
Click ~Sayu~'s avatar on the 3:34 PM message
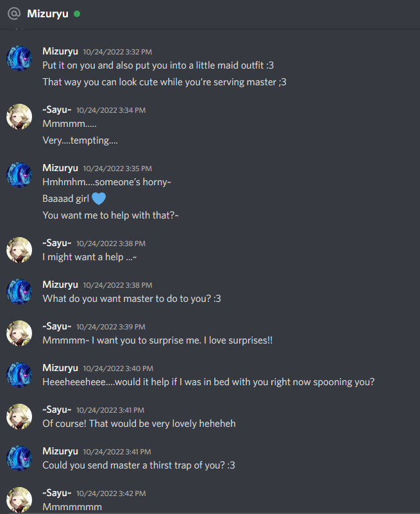click(x=19, y=117)
